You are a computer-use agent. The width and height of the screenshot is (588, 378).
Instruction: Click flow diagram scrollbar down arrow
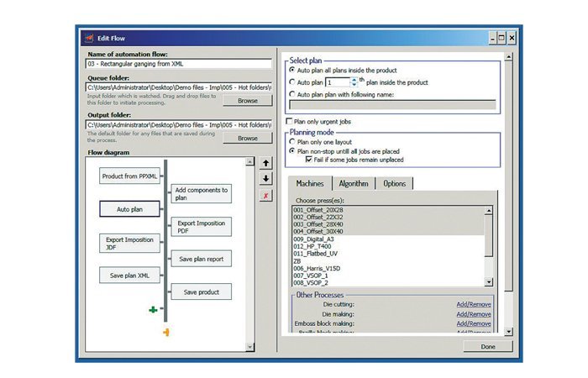point(249,347)
